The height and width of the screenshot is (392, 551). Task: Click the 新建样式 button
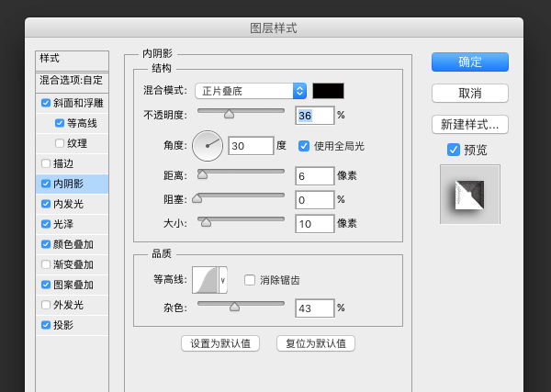click(x=469, y=124)
